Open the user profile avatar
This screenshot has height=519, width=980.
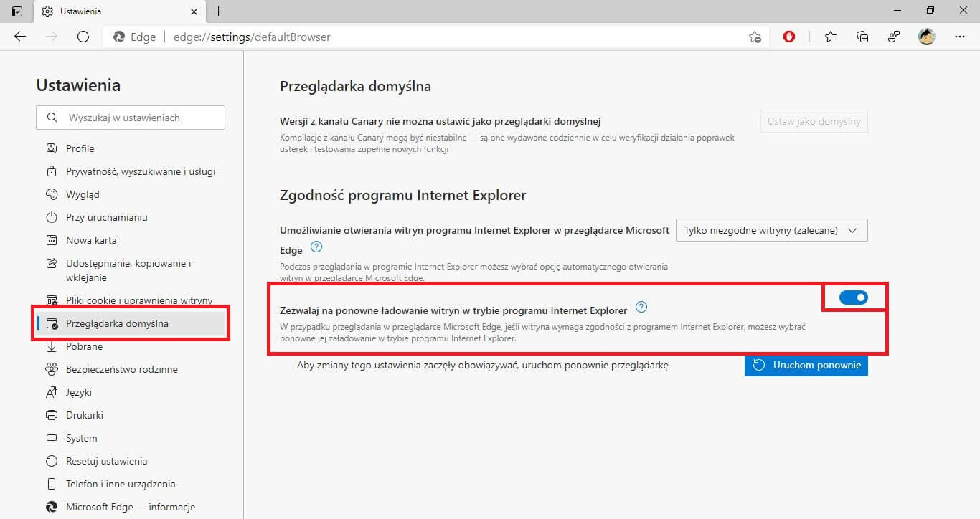point(927,37)
